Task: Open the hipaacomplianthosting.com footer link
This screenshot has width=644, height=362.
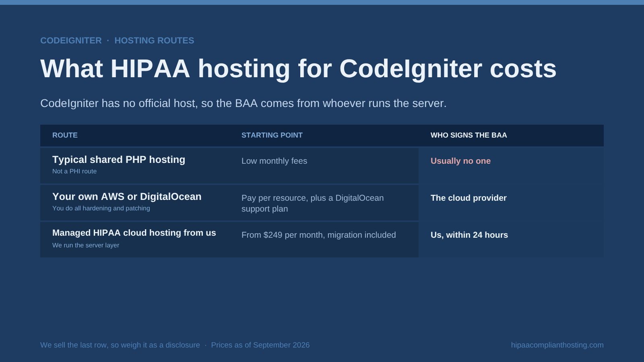Action: (x=557, y=345)
